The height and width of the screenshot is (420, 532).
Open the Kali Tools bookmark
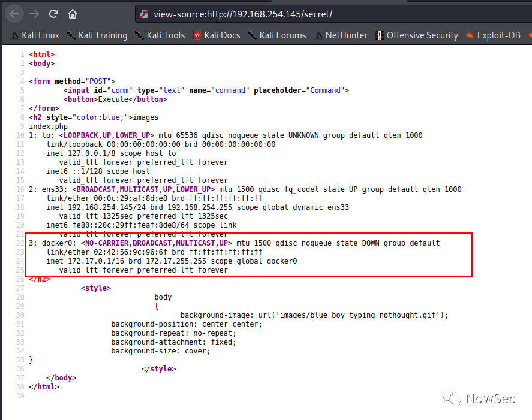[x=166, y=35]
